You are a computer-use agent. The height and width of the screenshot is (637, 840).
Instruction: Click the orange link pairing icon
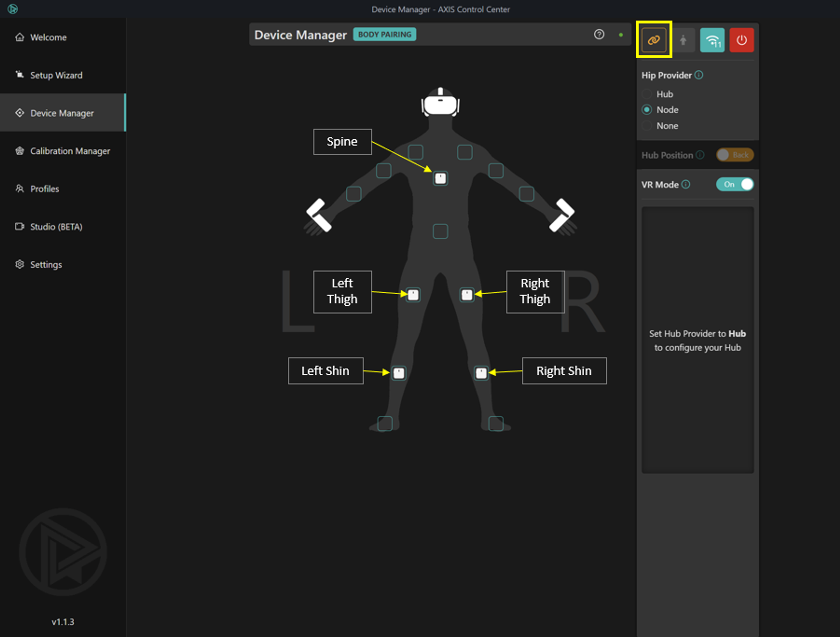[654, 40]
